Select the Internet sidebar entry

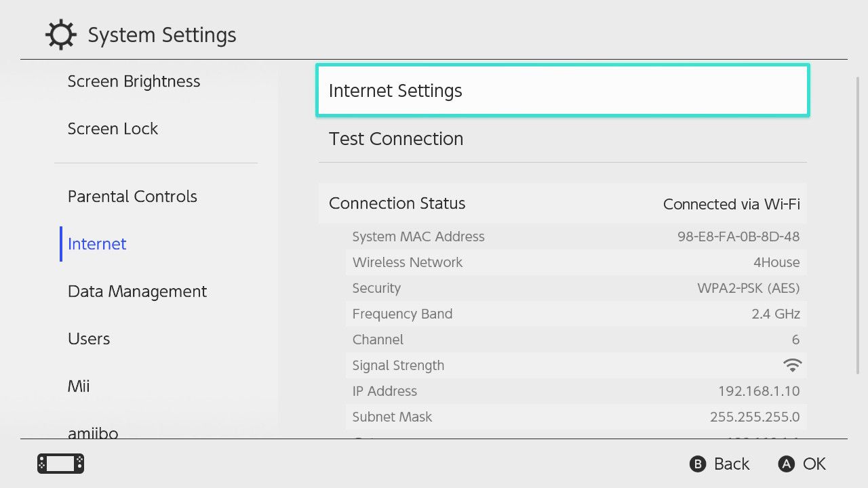(x=96, y=243)
